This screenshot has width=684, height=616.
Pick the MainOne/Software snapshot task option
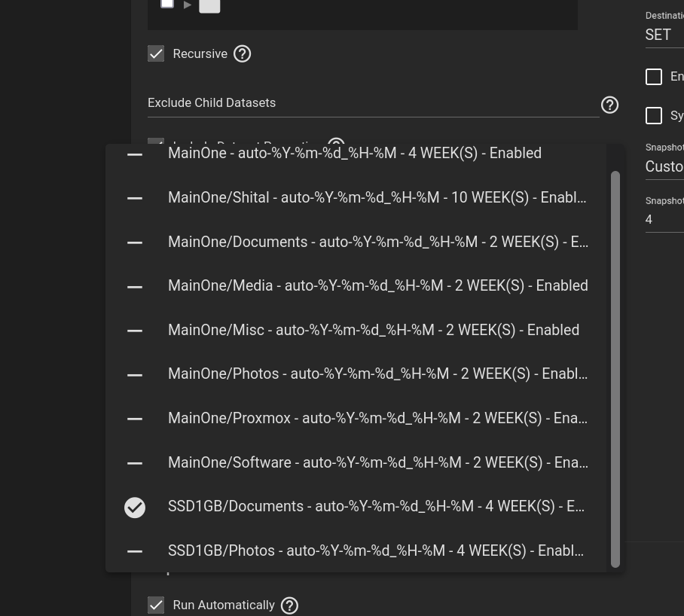tap(377, 463)
